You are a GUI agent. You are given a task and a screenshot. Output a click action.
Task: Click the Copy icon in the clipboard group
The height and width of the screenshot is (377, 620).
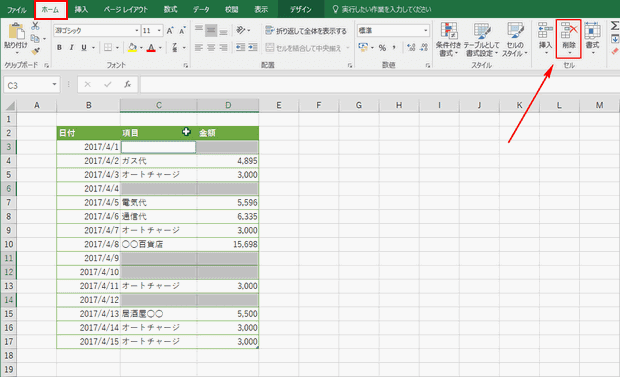pyautogui.click(x=35, y=38)
